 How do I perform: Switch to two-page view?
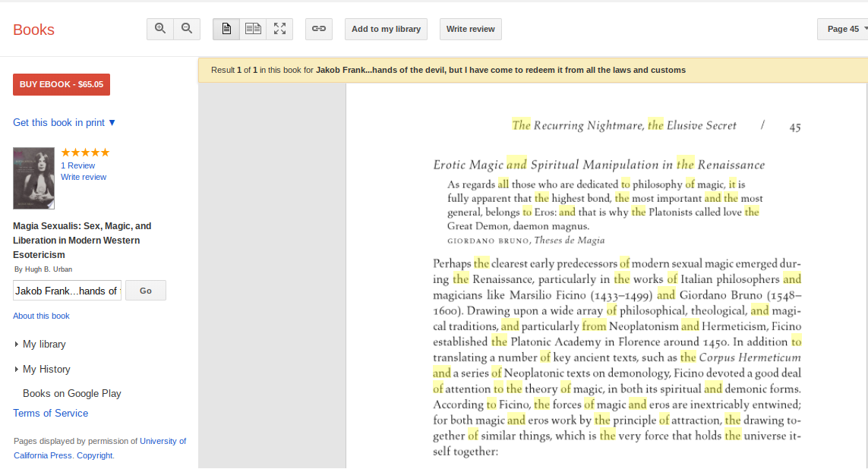tap(253, 29)
